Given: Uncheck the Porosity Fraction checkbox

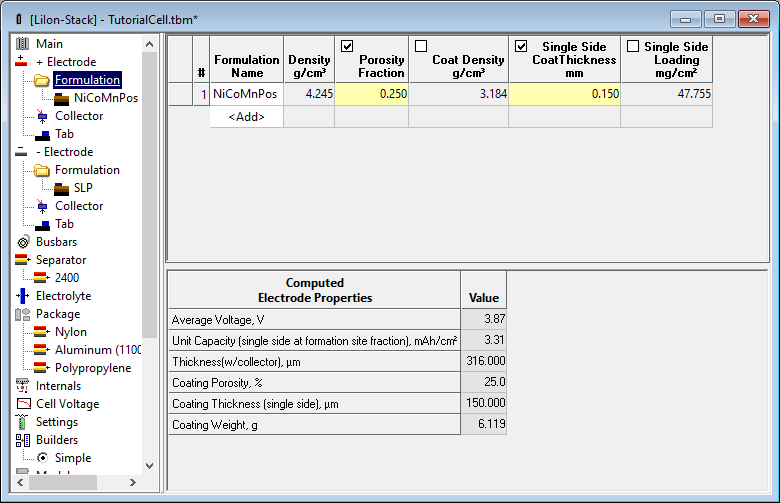Looking at the screenshot, I should (x=347, y=46).
